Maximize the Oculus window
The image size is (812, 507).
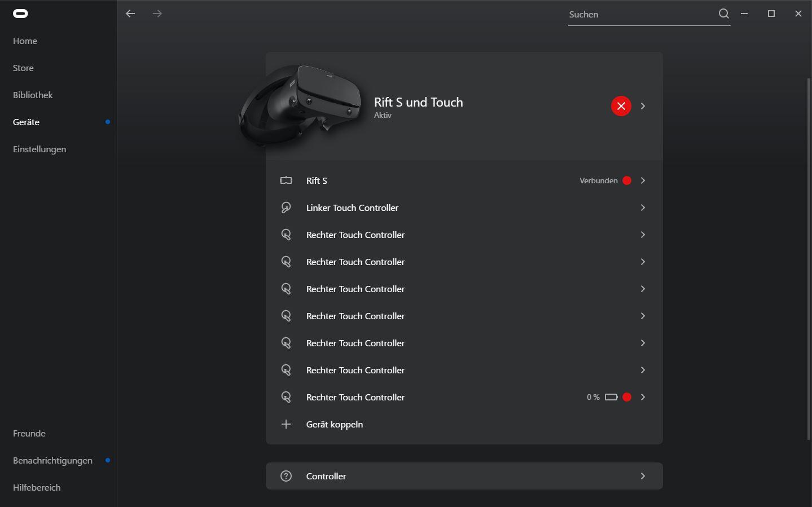click(771, 14)
